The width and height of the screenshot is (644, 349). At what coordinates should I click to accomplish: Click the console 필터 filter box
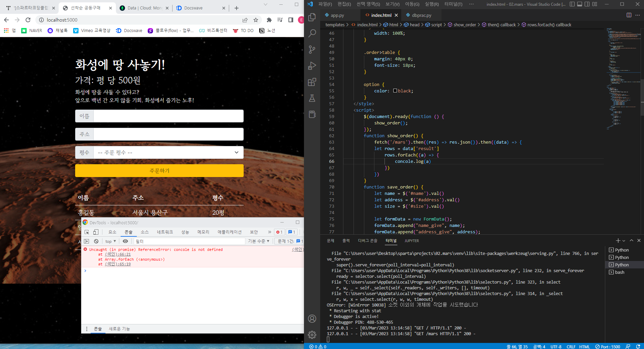(189, 241)
